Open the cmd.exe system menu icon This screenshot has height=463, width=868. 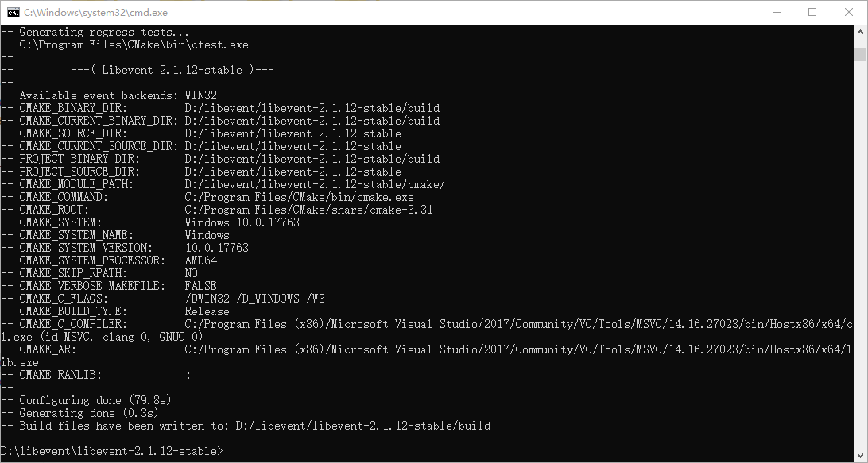coord(13,12)
